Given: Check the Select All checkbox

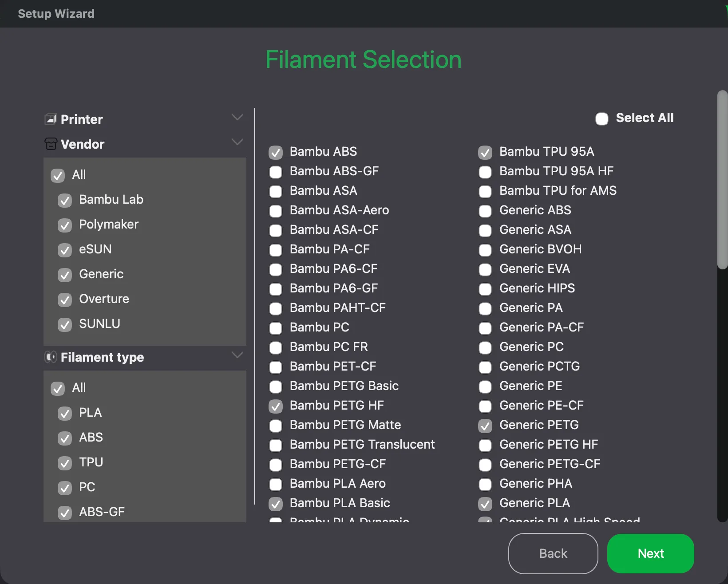Looking at the screenshot, I should tap(602, 118).
